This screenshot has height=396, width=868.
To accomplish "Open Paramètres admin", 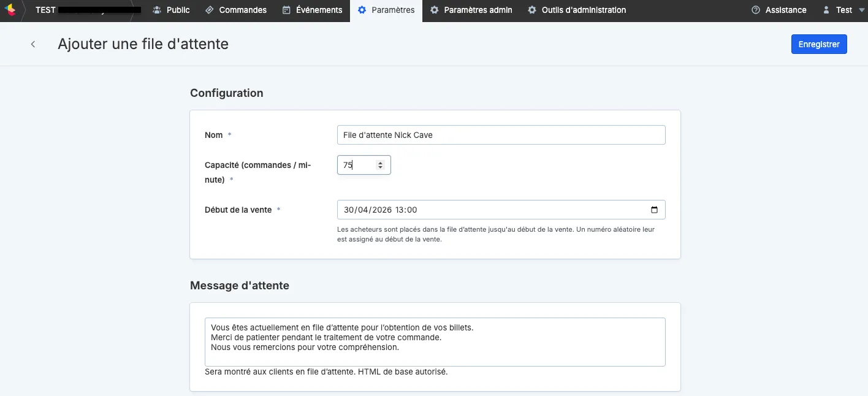I will [471, 10].
